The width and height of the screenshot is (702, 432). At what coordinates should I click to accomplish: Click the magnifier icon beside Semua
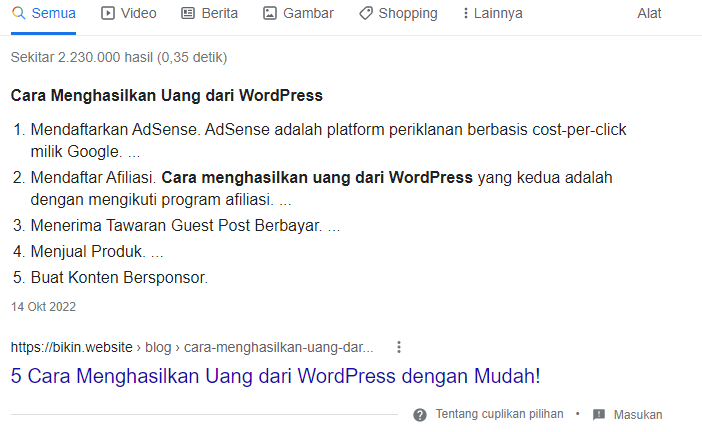[18, 14]
